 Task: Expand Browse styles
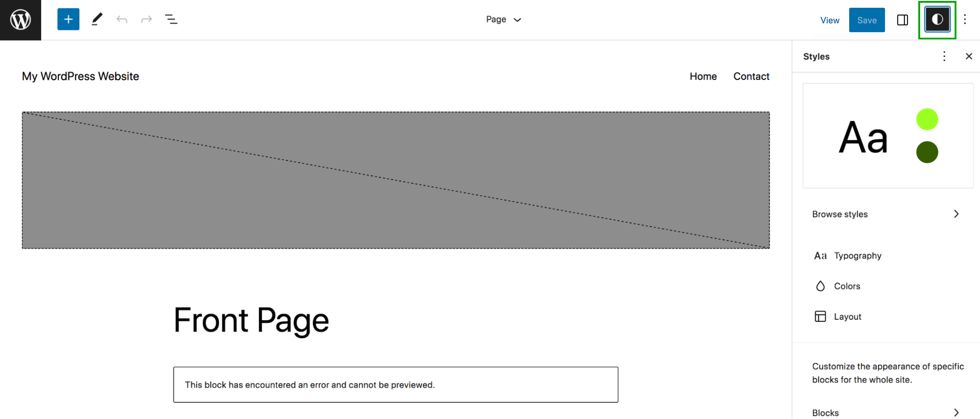point(885,214)
